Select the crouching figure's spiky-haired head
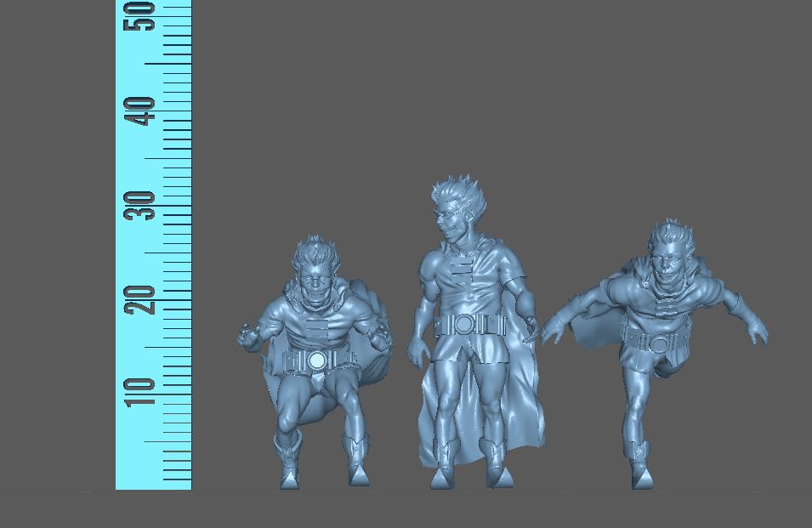The width and height of the screenshot is (812, 528). [x=315, y=270]
